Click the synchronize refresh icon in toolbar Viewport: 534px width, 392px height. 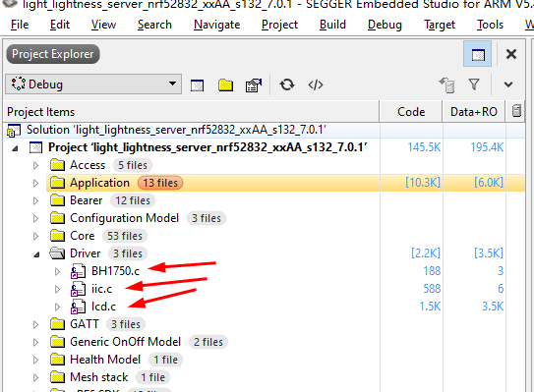[x=287, y=84]
